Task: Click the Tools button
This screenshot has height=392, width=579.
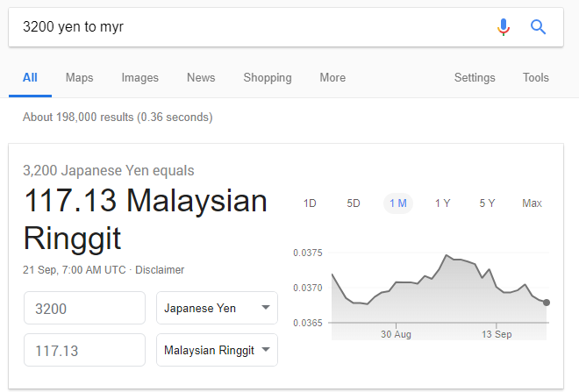Action: (535, 77)
